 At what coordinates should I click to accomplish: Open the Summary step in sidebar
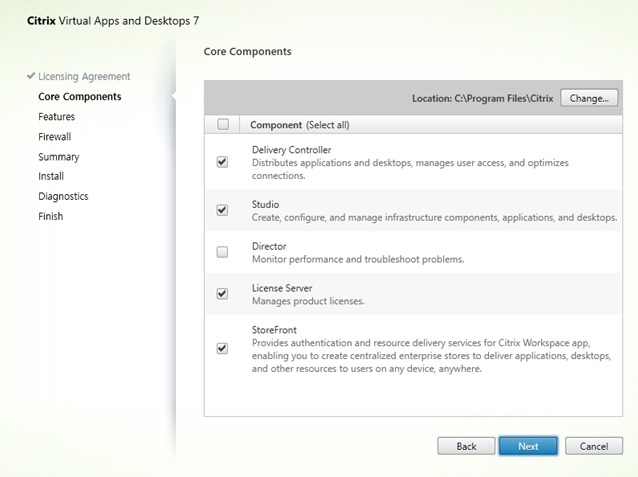point(59,157)
